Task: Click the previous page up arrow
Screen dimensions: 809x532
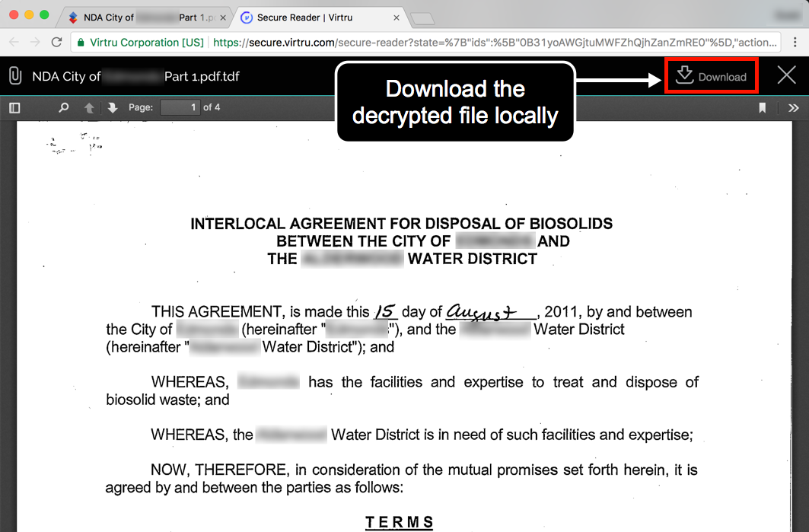Action: coord(90,107)
